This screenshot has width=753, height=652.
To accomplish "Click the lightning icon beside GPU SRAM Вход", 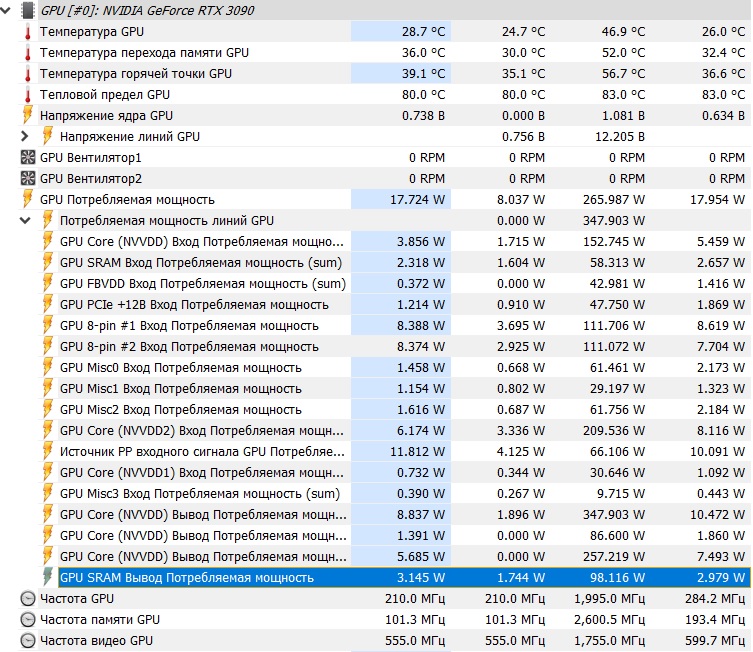I will pyautogui.click(x=48, y=263).
